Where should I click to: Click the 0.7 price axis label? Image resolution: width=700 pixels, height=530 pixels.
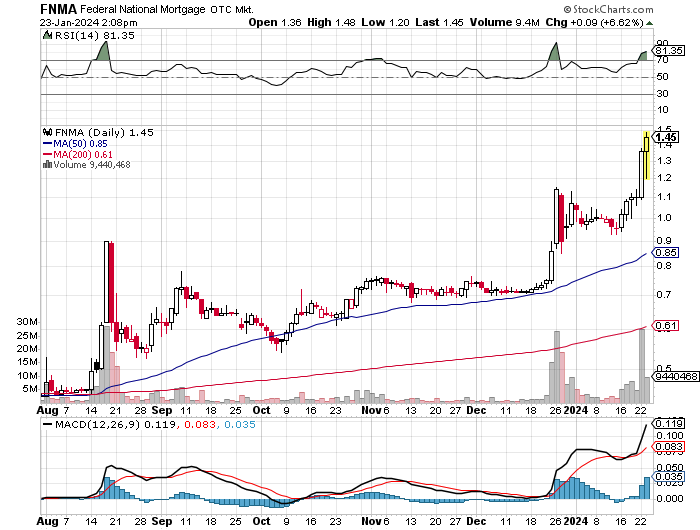point(664,295)
